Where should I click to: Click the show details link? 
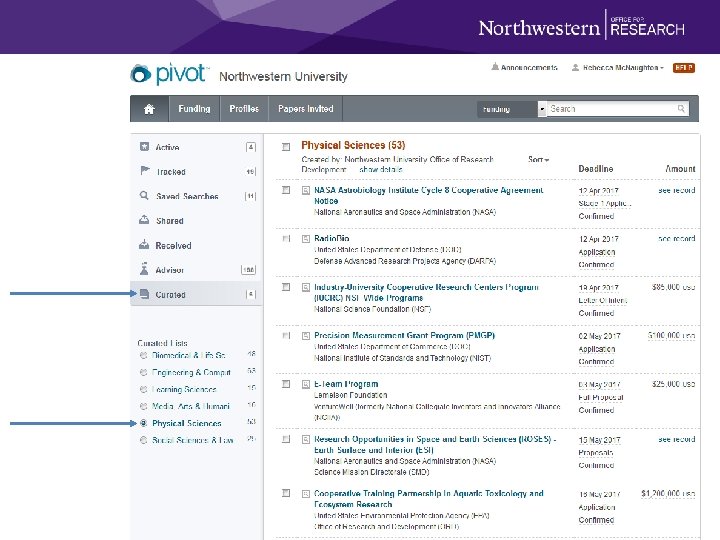click(x=381, y=169)
